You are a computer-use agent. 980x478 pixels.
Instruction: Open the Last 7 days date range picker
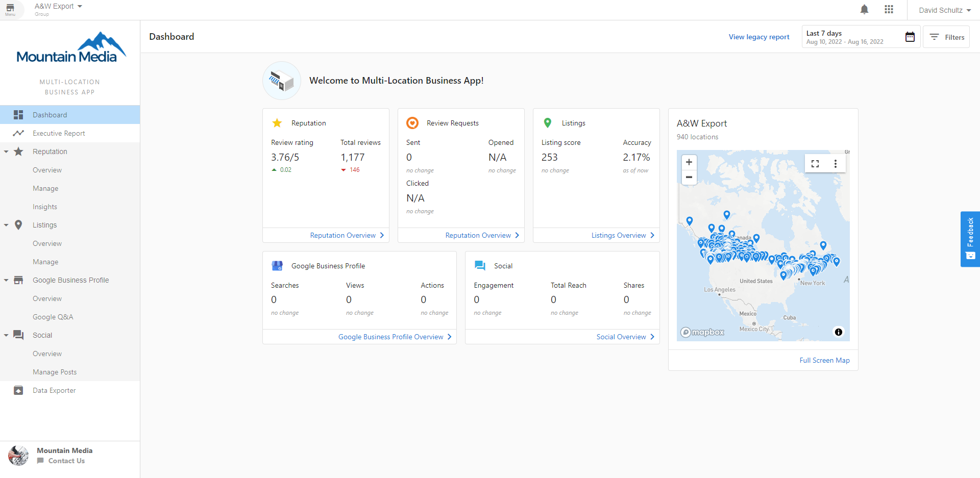point(861,37)
